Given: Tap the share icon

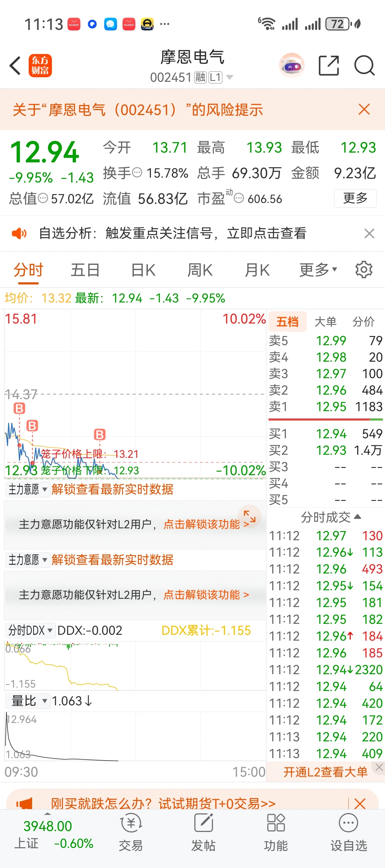Looking at the screenshot, I should point(329,65).
